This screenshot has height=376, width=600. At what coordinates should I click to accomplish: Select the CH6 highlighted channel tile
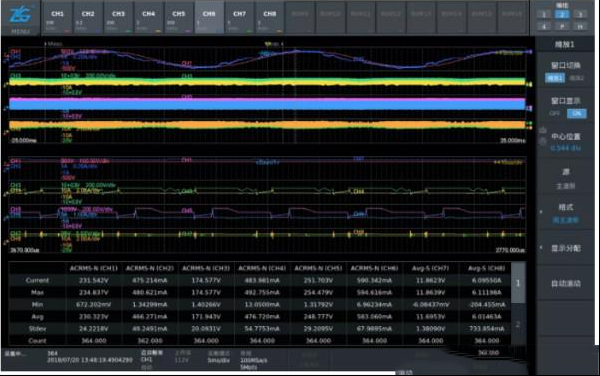tap(209, 18)
